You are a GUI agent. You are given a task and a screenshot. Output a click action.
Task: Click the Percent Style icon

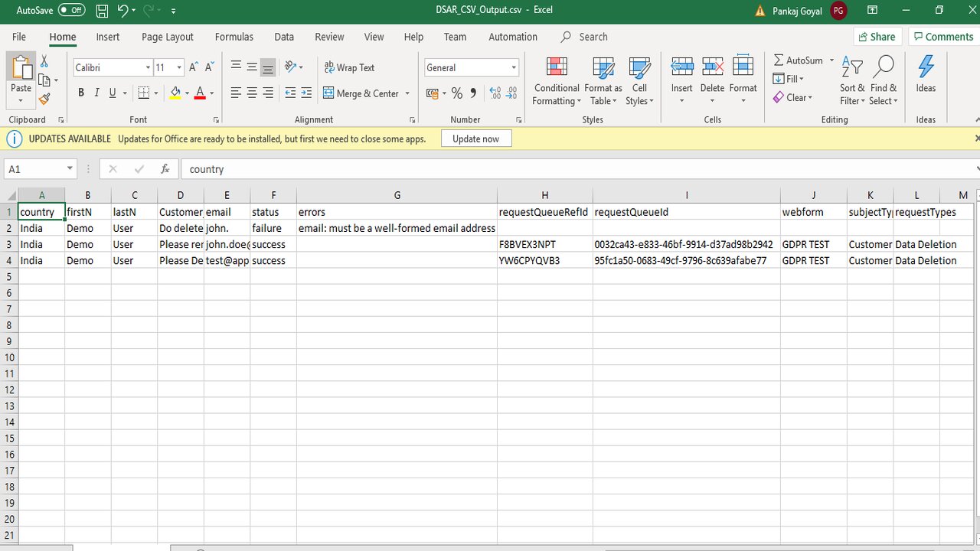[x=456, y=93]
